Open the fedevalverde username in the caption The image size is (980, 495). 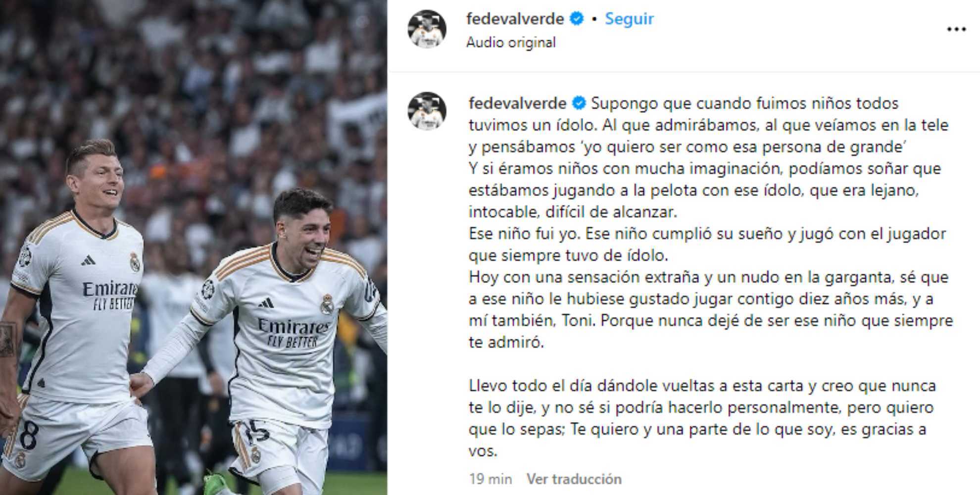tap(518, 103)
